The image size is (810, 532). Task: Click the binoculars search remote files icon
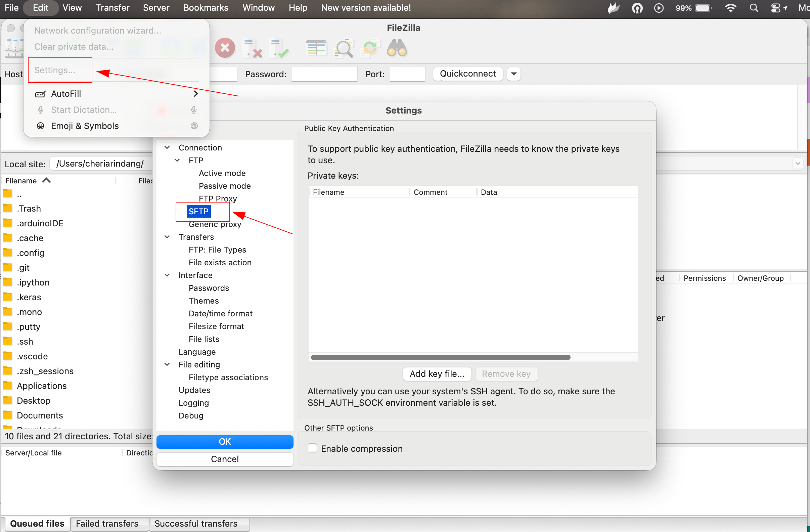pos(397,48)
